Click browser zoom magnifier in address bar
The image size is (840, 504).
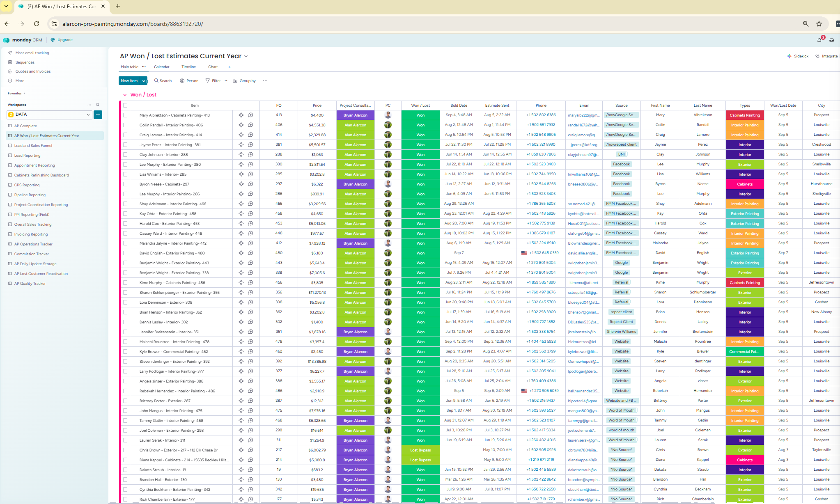point(806,24)
